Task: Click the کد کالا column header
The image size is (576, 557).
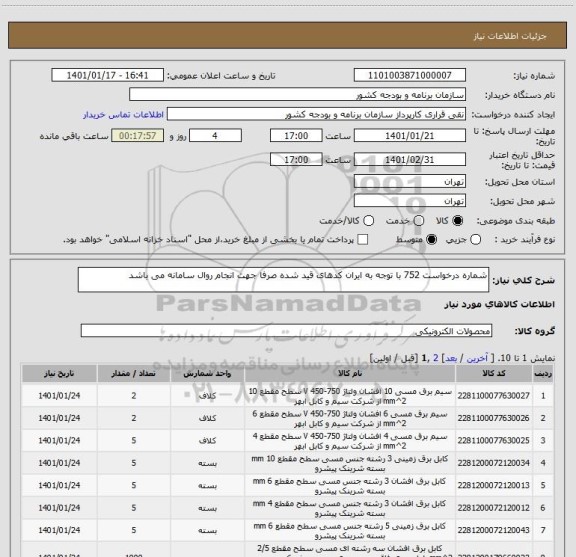Action: [x=494, y=374]
